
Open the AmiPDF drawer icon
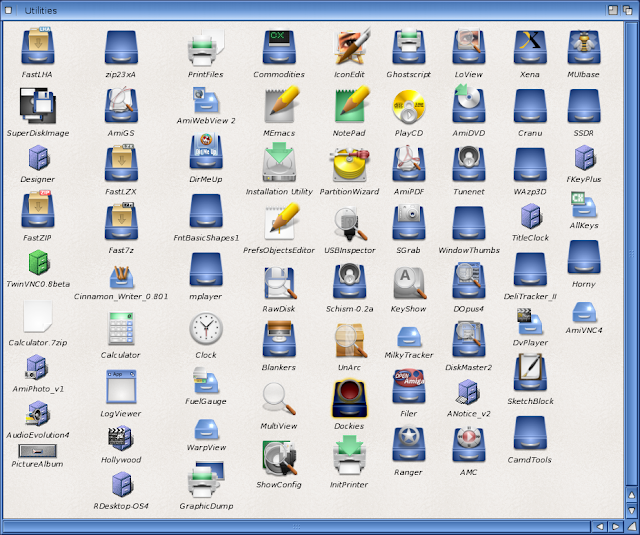pyautogui.click(x=409, y=163)
